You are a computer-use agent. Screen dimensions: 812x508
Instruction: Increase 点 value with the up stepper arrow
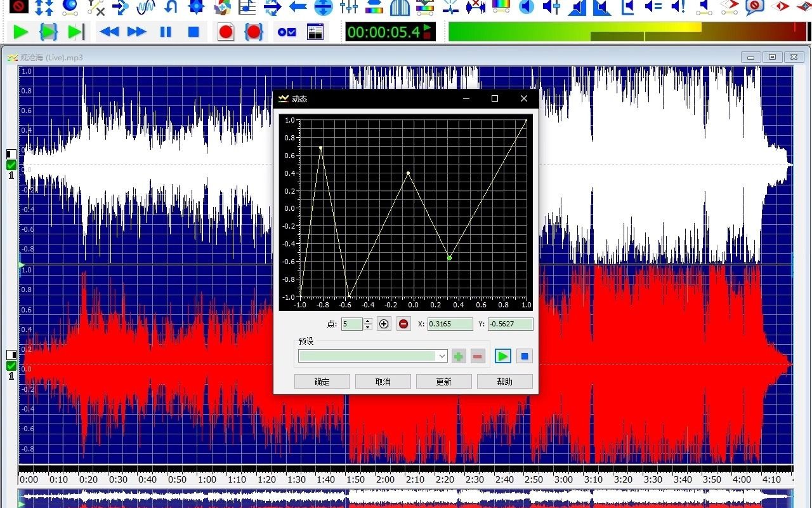367,321
